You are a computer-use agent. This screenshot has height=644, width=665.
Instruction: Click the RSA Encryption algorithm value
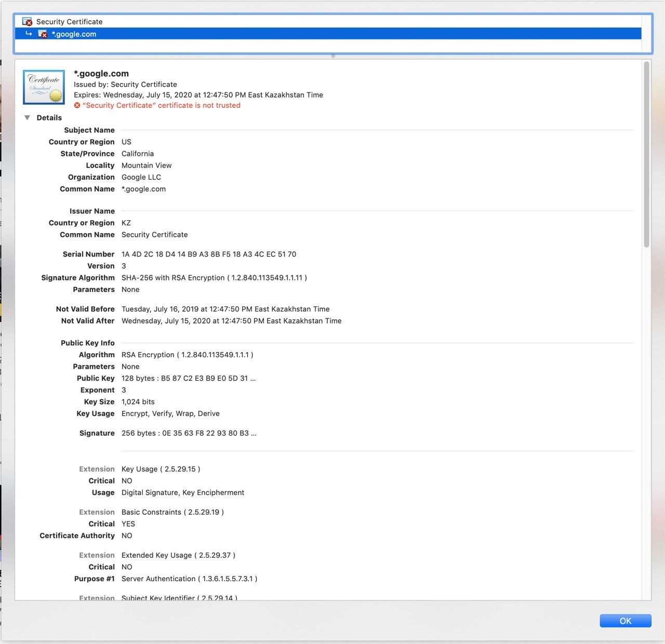tap(188, 355)
